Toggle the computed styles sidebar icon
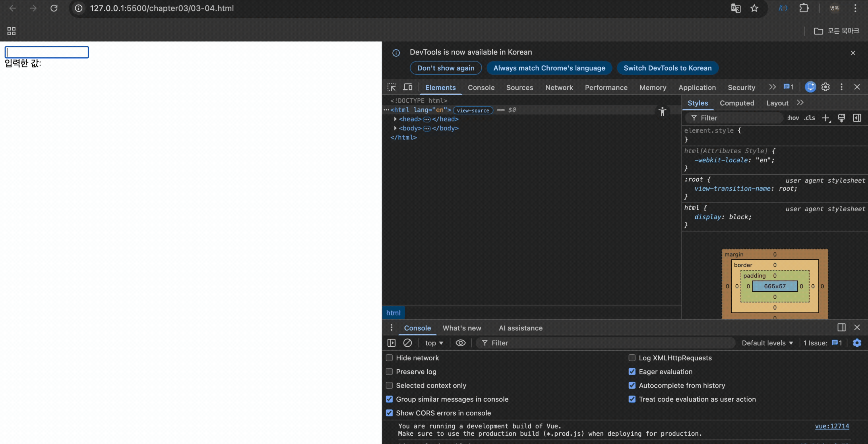The width and height of the screenshot is (868, 444). (857, 118)
